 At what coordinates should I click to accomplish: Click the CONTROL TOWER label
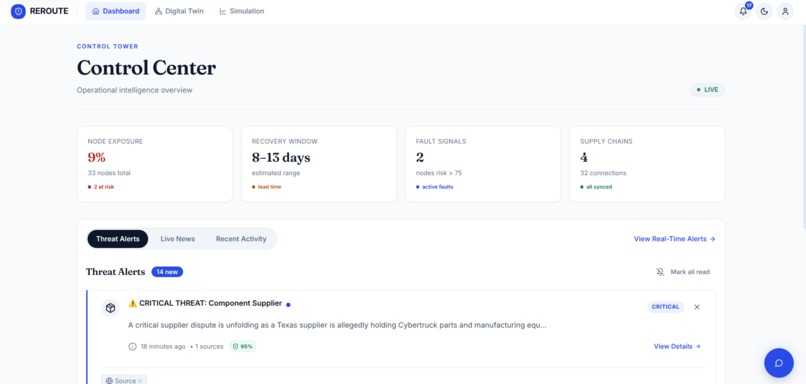click(107, 46)
